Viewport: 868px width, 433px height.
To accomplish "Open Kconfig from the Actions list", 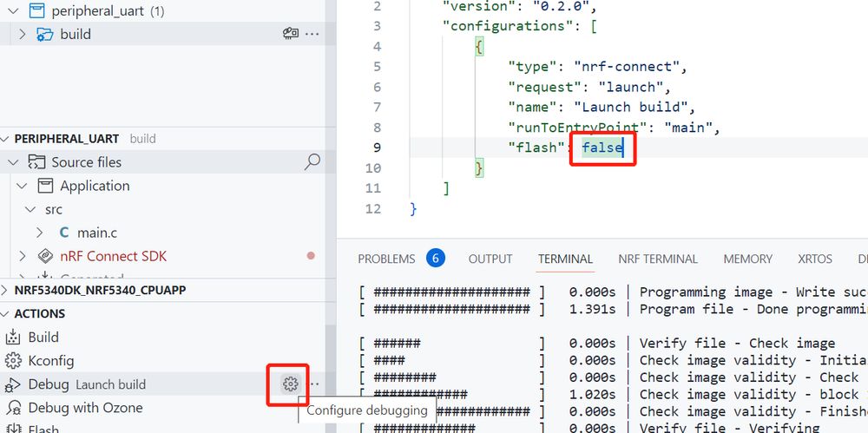I will click(x=50, y=360).
